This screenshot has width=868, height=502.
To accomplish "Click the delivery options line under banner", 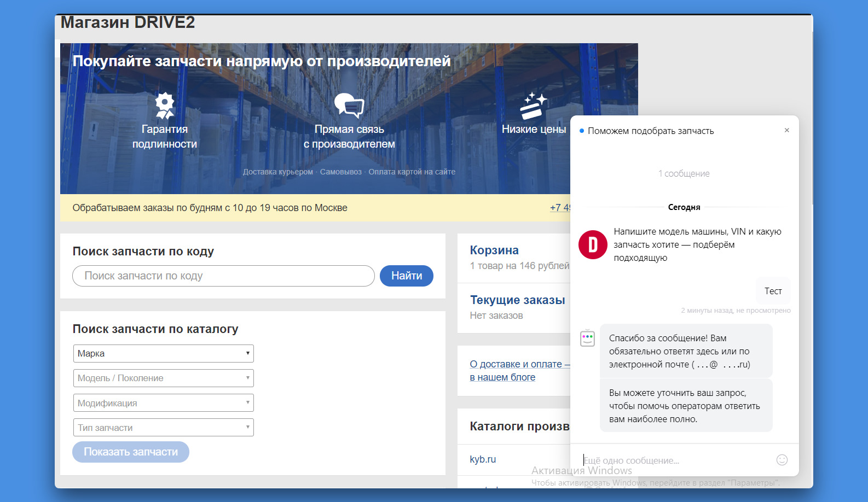I will 349,172.
